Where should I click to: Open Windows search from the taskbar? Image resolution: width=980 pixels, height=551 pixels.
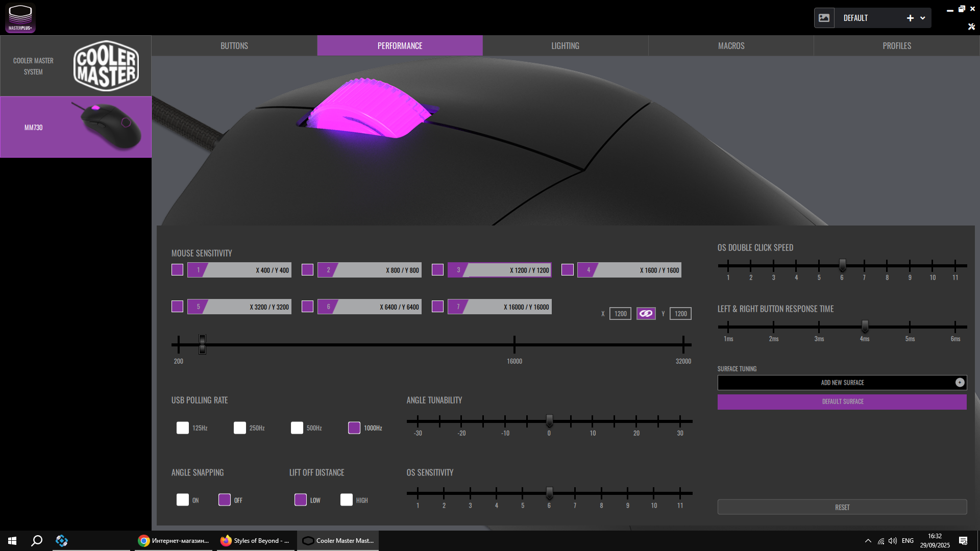click(37, 541)
